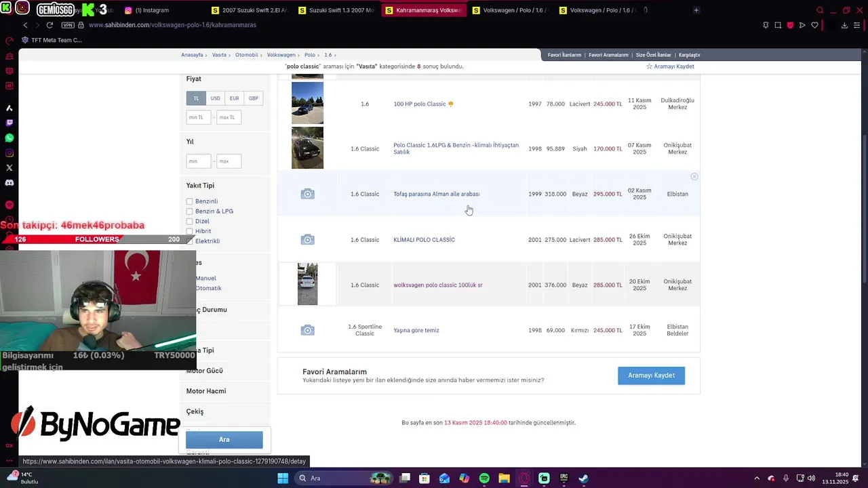Viewport: 868px width, 488px height.
Task: Click the max TL price field
Action: [x=229, y=117]
